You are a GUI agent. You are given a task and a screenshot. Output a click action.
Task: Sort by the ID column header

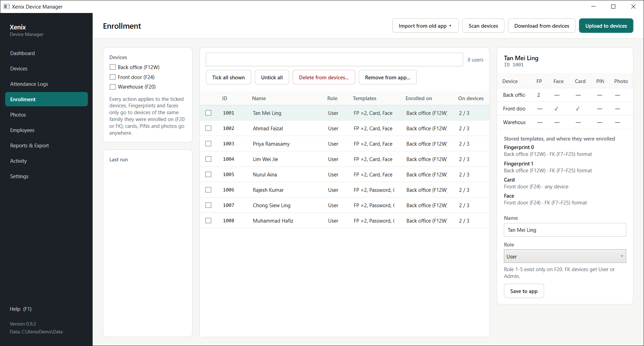pyautogui.click(x=225, y=98)
